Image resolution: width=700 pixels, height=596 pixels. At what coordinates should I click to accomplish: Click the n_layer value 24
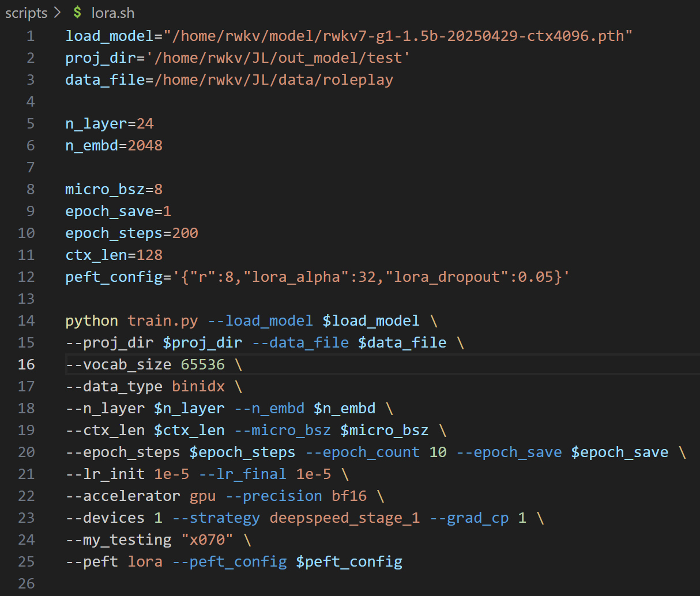(x=145, y=123)
